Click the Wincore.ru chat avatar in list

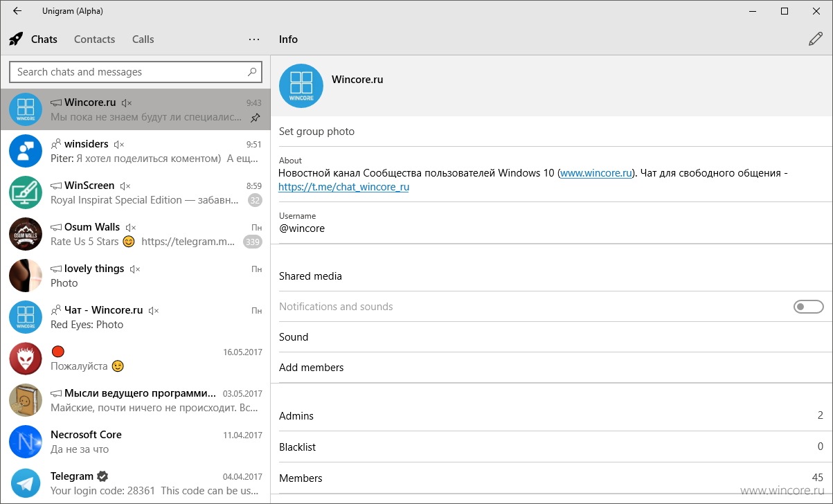click(x=26, y=109)
